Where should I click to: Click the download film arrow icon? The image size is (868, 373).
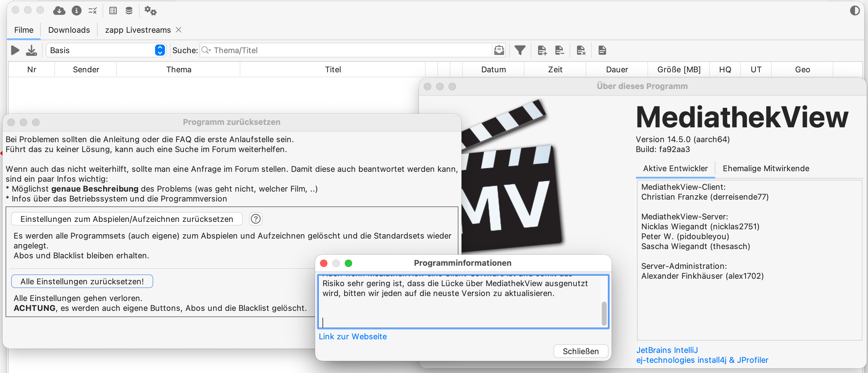pyautogui.click(x=31, y=50)
